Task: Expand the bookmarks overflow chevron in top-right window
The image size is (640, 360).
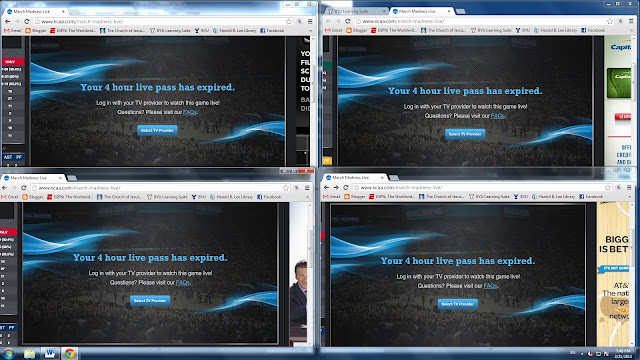Action: 631,30
